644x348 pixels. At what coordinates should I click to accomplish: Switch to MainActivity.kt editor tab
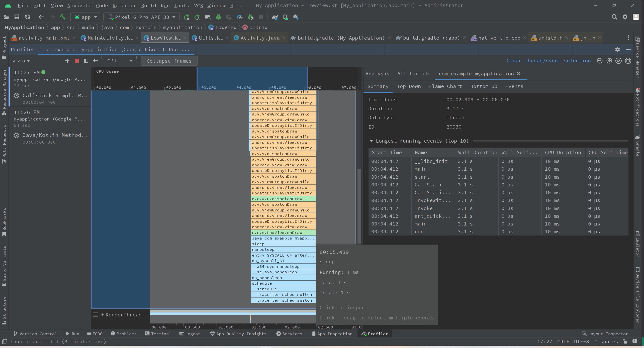[110, 38]
